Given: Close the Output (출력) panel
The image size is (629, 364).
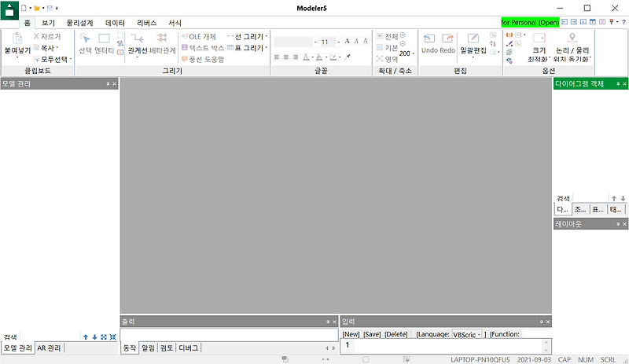Looking at the screenshot, I should (335, 322).
